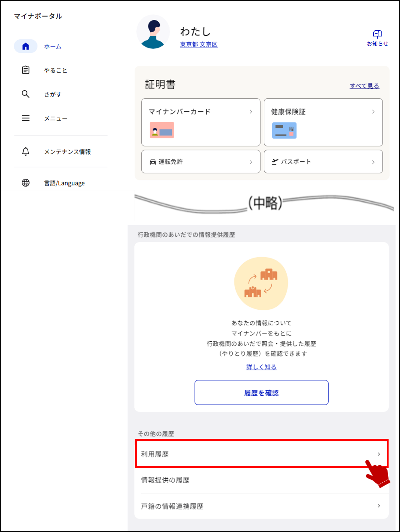Open 言語/Language in the sidebar

[x=64, y=183]
